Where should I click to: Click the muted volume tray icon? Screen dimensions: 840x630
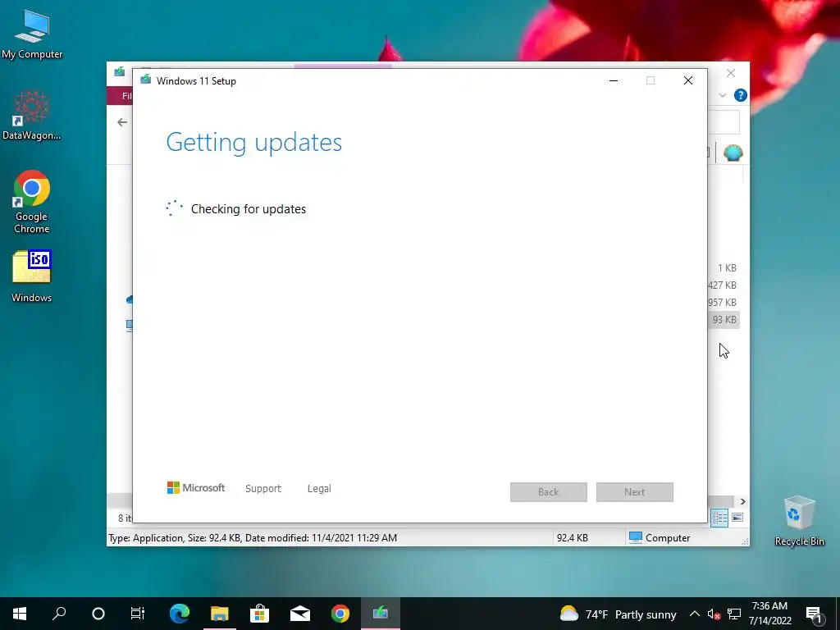[x=714, y=614]
